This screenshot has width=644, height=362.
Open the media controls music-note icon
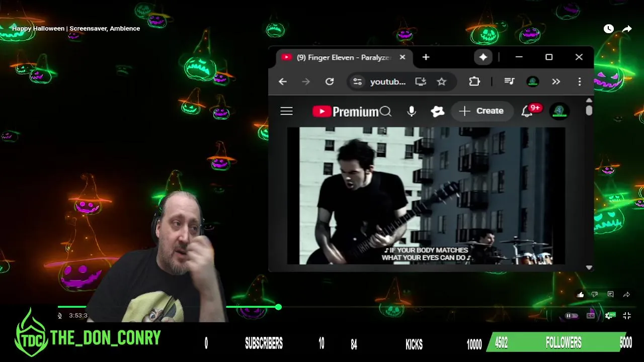tap(509, 81)
